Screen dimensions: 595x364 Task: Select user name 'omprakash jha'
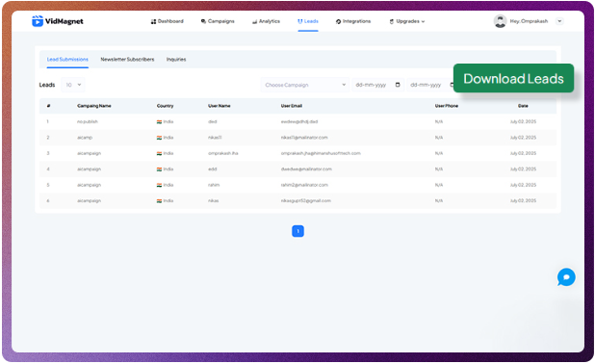pyautogui.click(x=223, y=153)
